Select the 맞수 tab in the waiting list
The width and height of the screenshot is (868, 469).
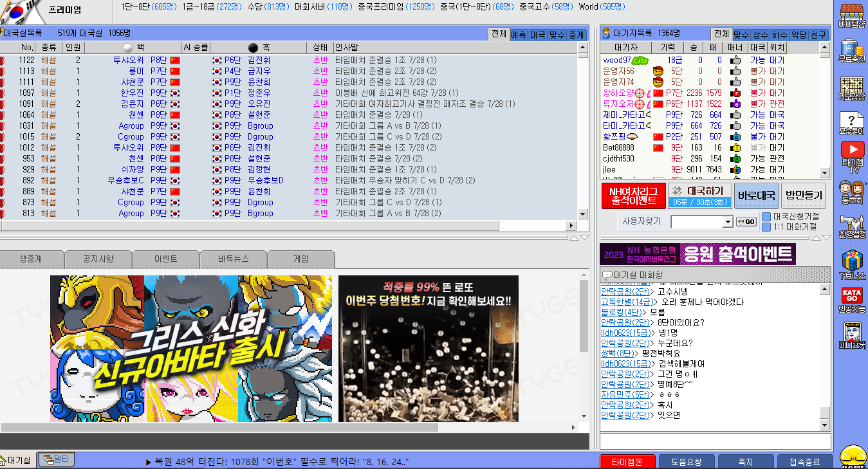tap(741, 35)
